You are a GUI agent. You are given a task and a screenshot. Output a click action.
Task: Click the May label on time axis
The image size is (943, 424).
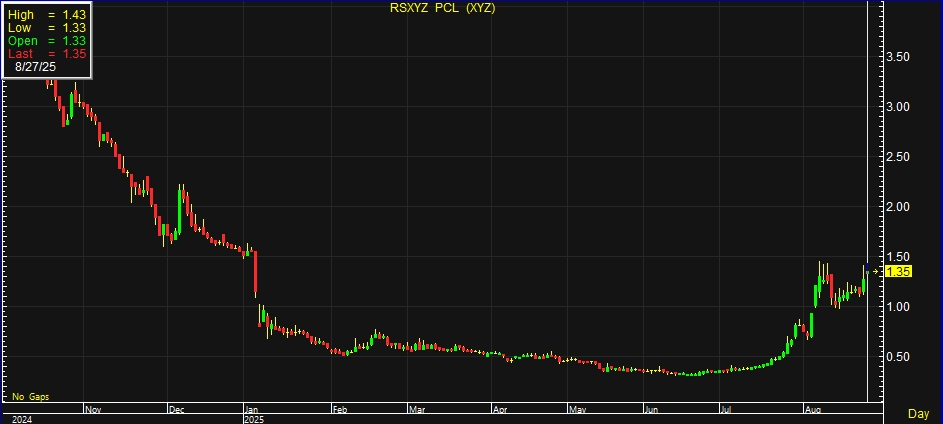click(x=577, y=410)
